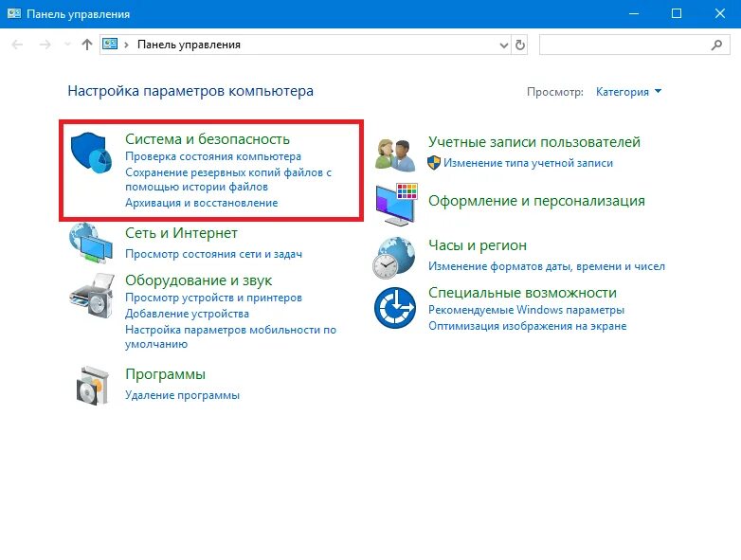Open Просмотр устройств и принтеров link
The height and width of the screenshot is (560, 741).
(213, 298)
